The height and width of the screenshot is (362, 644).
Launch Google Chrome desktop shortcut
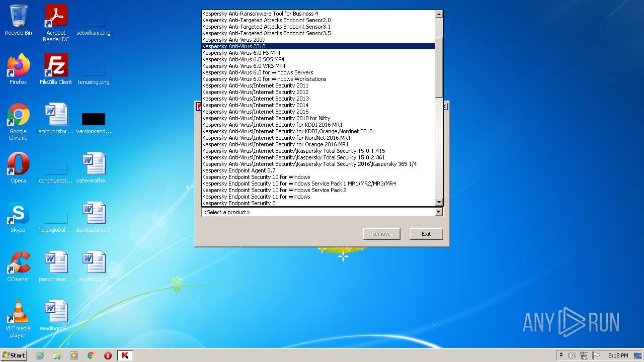click(x=18, y=122)
